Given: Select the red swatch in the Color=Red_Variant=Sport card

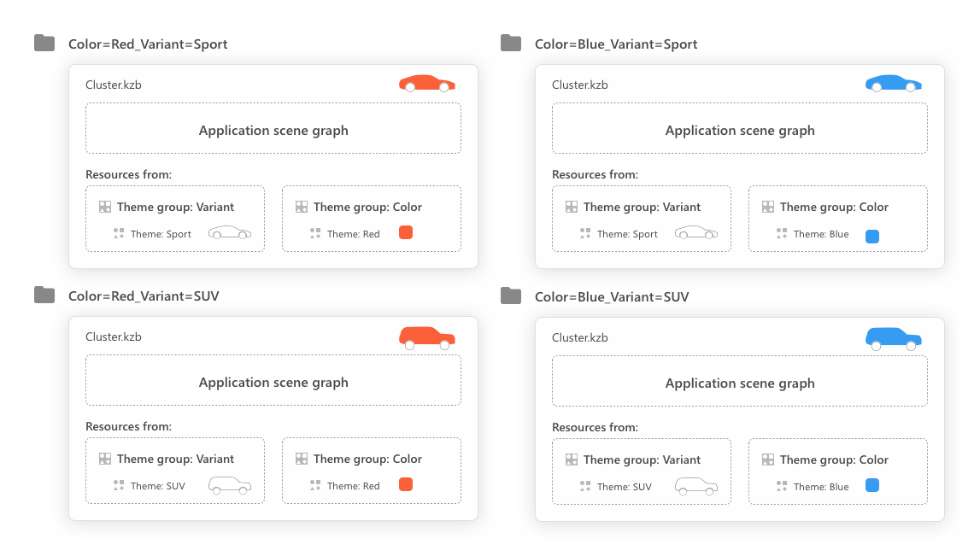Looking at the screenshot, I should (x=406, y=232).
